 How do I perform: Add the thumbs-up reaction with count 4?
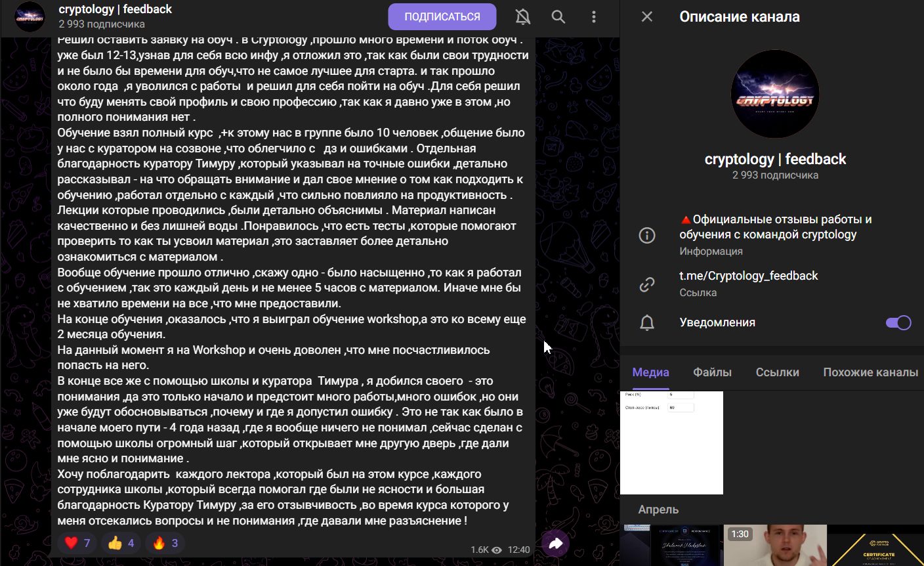point(121,543)
